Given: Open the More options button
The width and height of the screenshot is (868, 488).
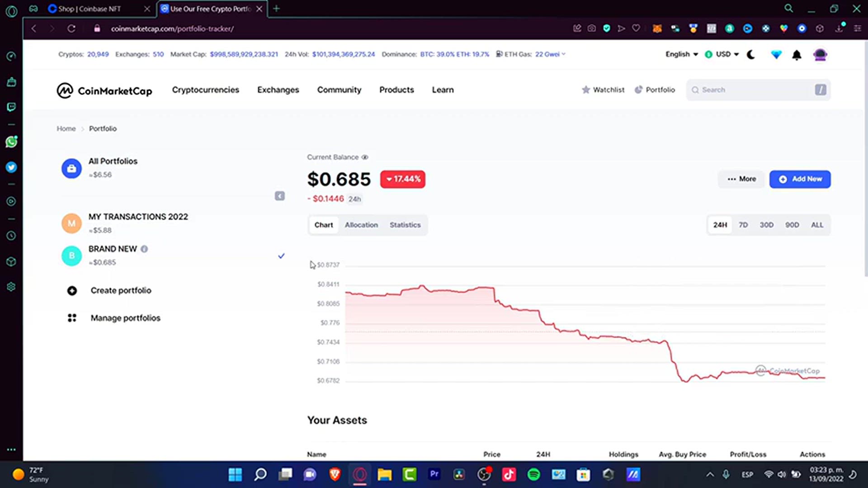Looking at the screenshot, I should pyautogui.click(x=741, y=179).
